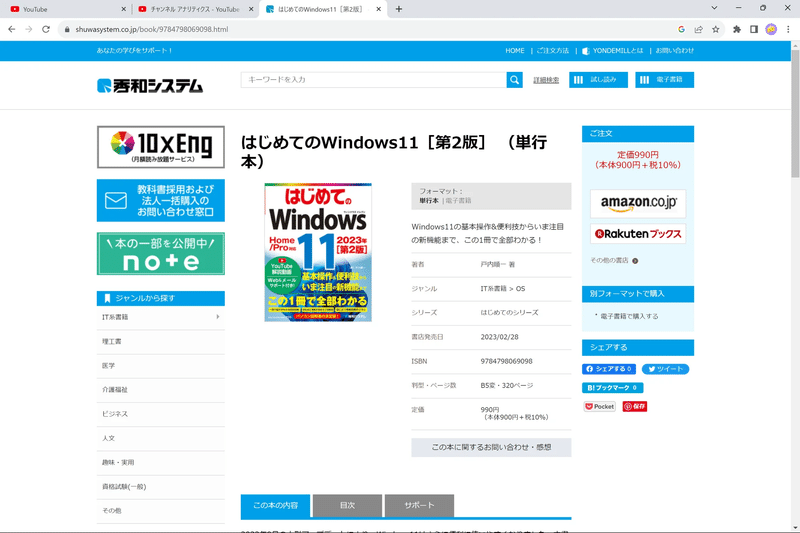
Task: Click the amazon.co.jp purchase button
Action: pyautogui.click(x=638, y=204)
